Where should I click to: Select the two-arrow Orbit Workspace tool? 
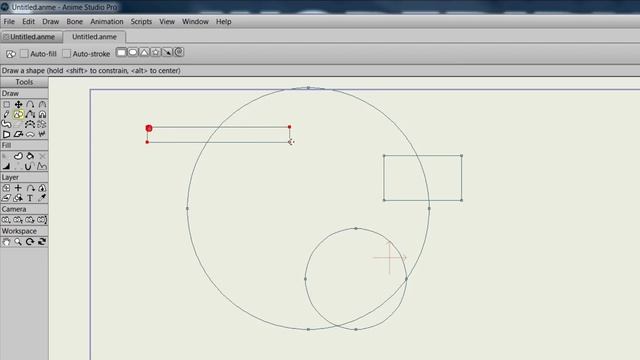tap(42, 242)
